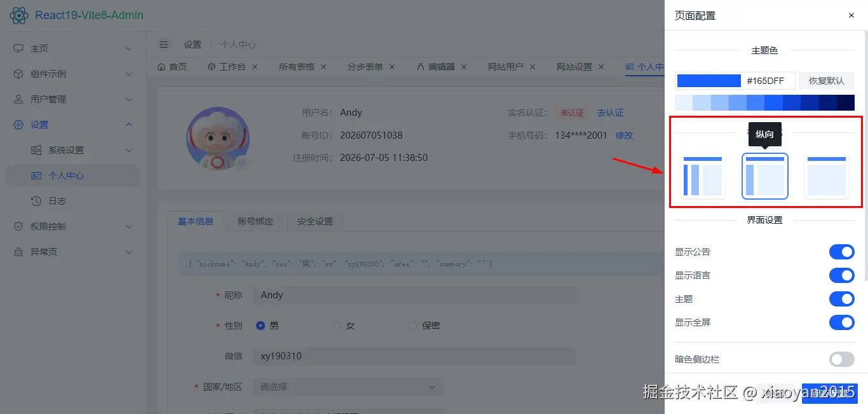Open the 账号绑定 tab

click(255, 221)
